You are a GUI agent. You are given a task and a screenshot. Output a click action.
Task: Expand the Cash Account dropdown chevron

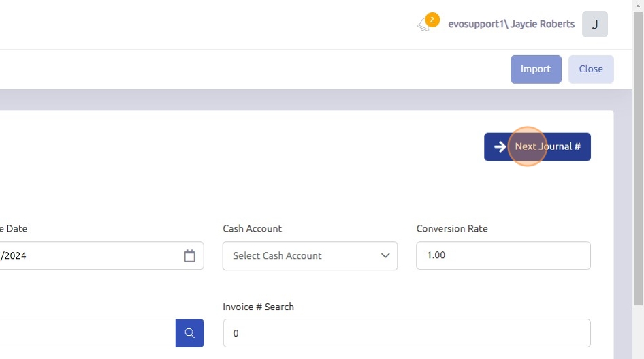(385, 255)
